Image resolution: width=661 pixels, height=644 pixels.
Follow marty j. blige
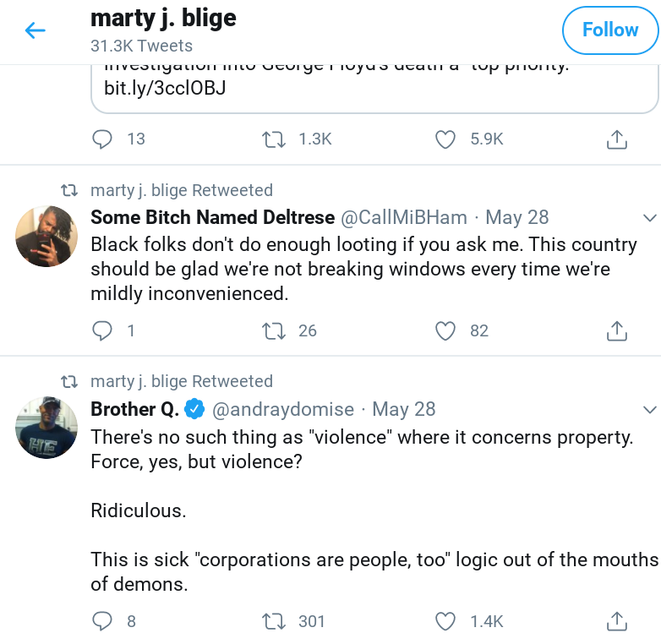tap(609, 30)
